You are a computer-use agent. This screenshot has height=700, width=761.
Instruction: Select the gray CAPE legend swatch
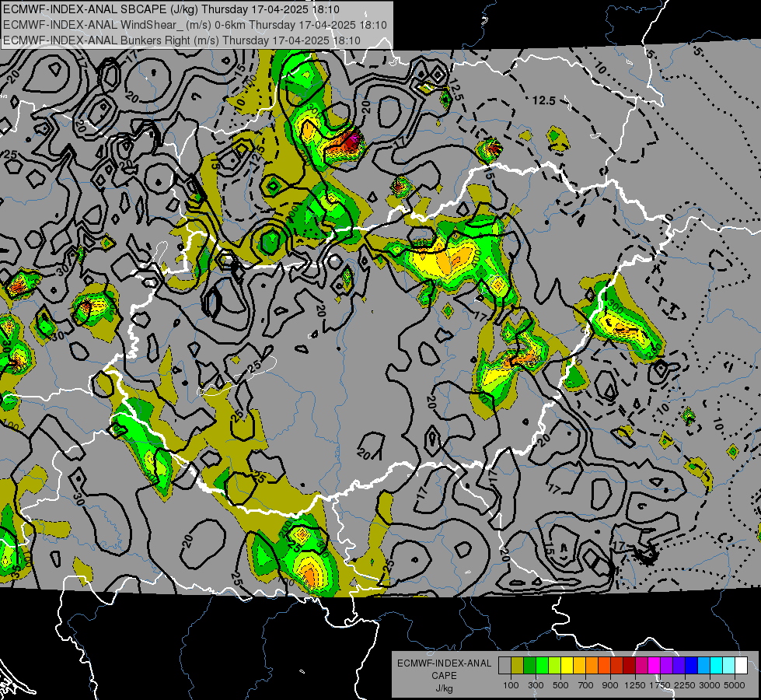504,666
